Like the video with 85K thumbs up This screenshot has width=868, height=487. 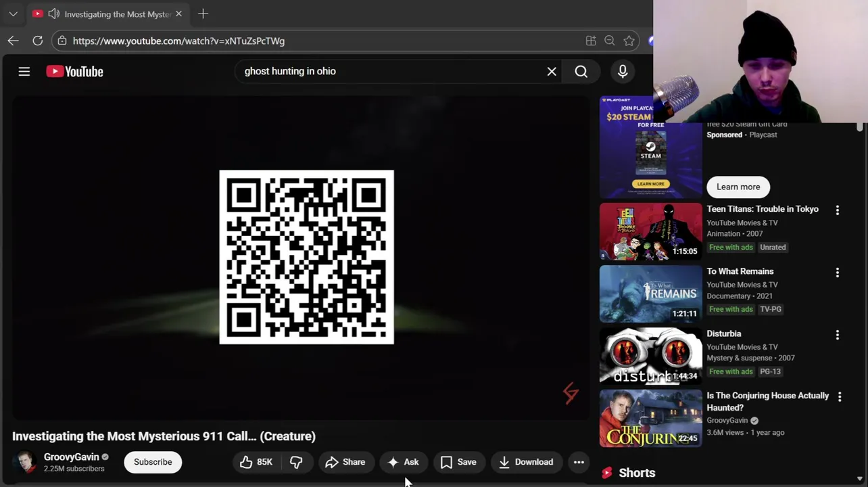(256, 462)
